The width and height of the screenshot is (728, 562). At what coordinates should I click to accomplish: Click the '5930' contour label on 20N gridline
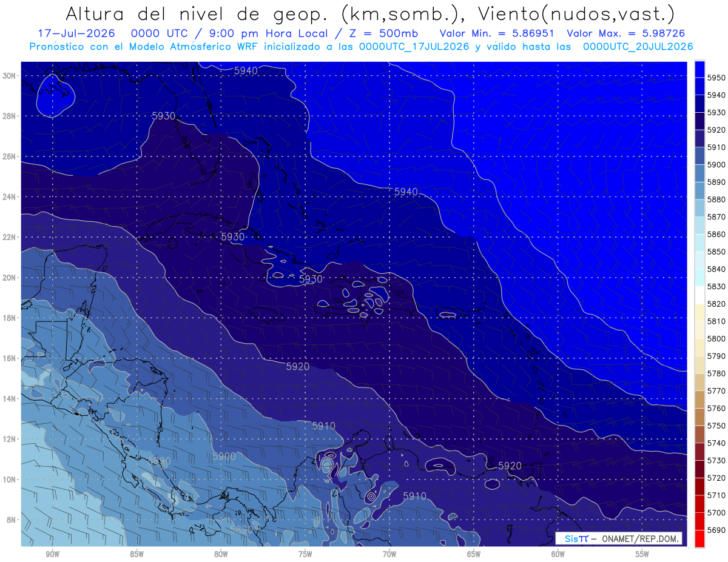[x=311, y=279]
